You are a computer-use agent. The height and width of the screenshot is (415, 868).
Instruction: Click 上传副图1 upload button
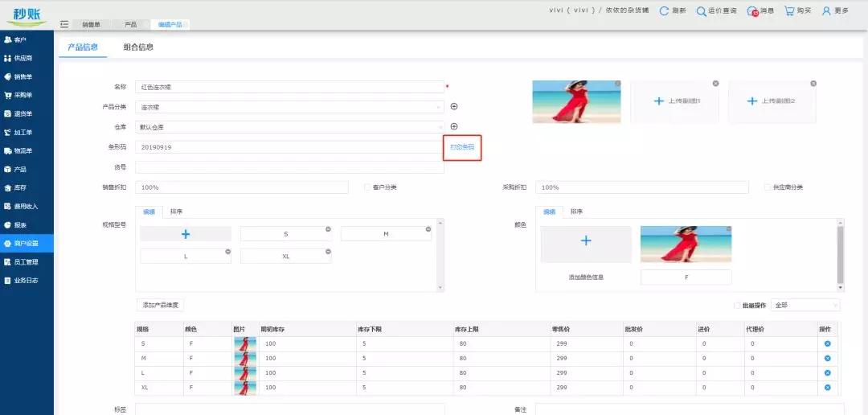675,101
